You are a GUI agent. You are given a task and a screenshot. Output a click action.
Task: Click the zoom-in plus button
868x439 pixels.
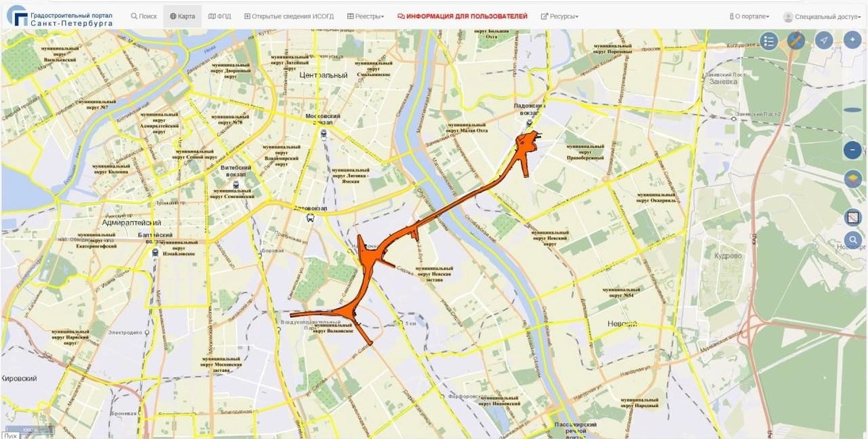853,41
